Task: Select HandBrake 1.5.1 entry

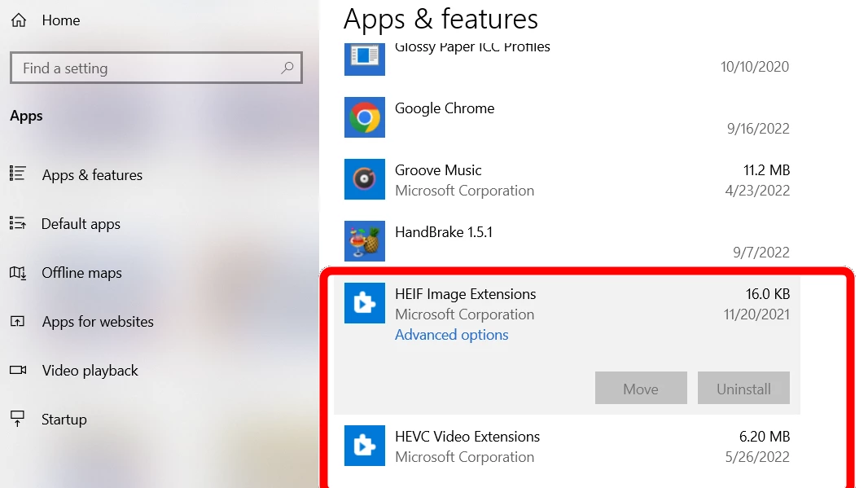Action: [567, 241]
